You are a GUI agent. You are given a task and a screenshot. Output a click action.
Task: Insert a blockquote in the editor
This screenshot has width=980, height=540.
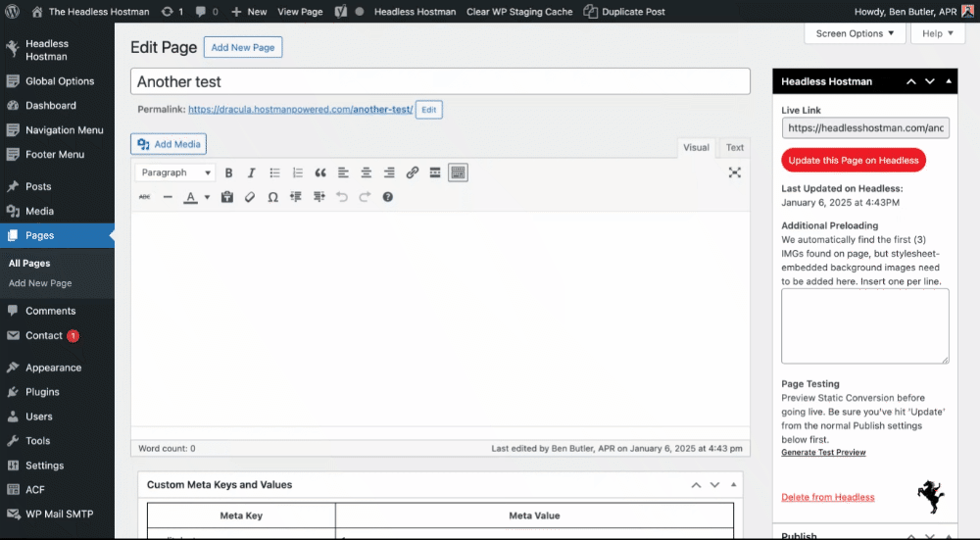pos(320,172)
